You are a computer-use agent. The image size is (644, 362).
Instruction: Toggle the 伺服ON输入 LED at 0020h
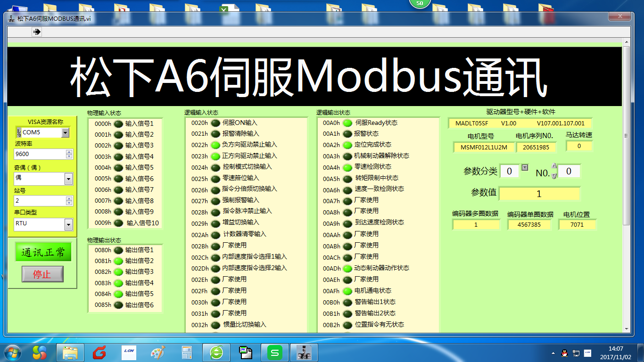tap(215, 123)
